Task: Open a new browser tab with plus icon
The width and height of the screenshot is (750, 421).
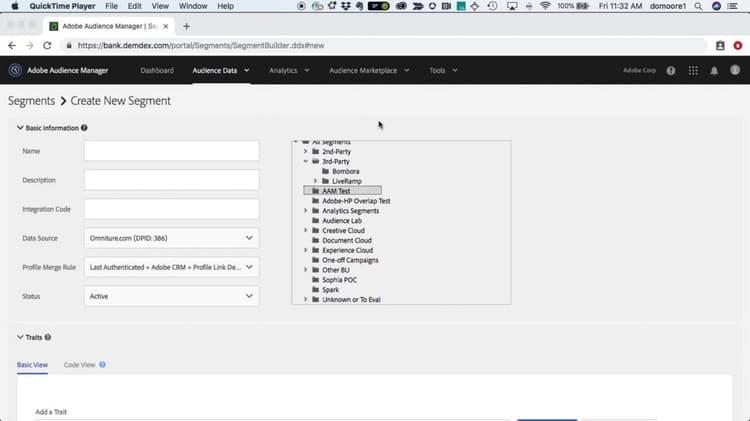Action: point(187,26)
